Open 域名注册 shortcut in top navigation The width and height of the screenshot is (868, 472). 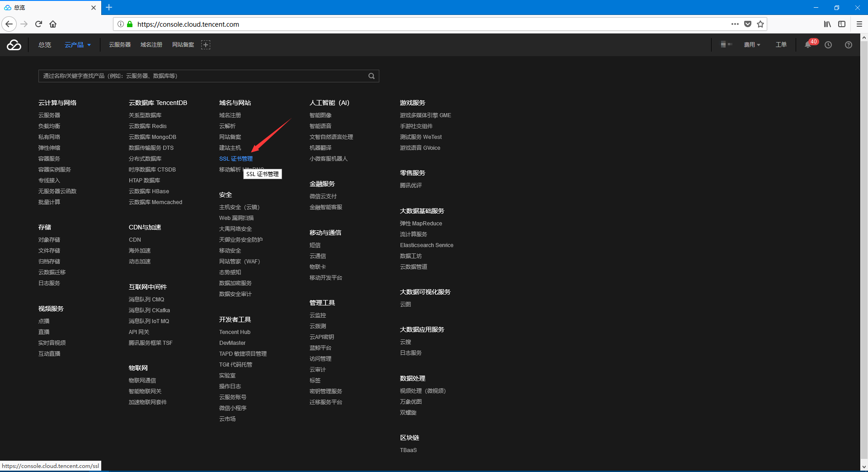click(x=151, y=45)
